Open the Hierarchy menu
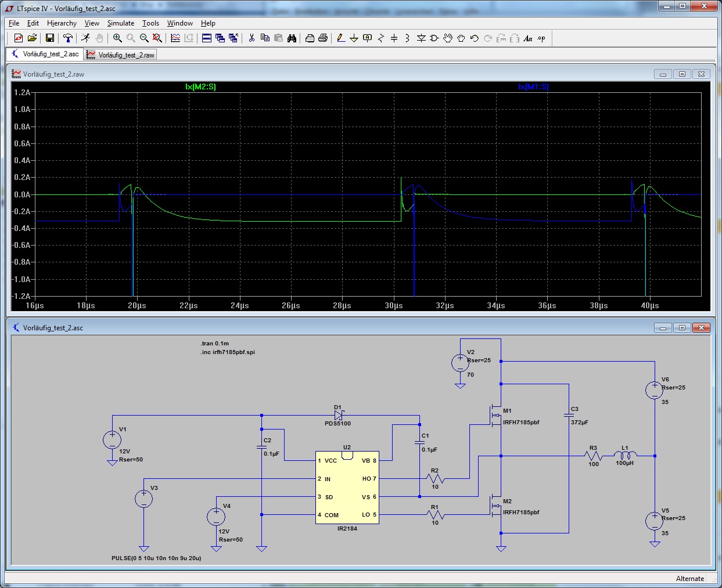This screenshot has width=722, height=588. 62,23
